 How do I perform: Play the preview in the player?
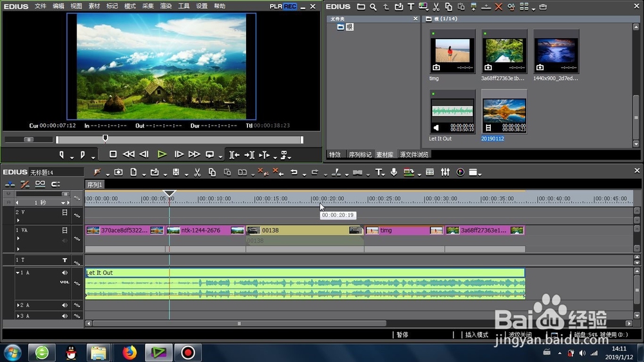[x=162, y=155]
